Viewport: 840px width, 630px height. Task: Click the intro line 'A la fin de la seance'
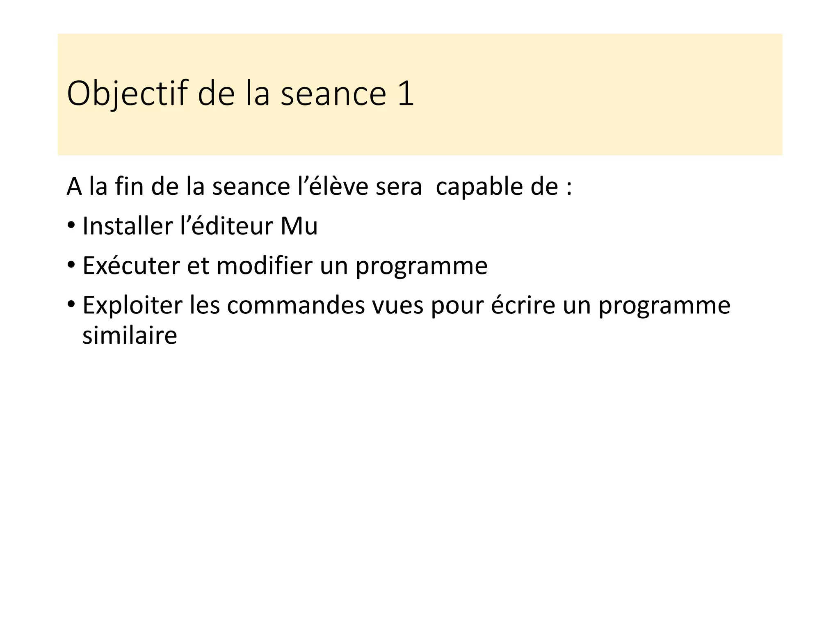pyautogui.click(x=176, y=187)
